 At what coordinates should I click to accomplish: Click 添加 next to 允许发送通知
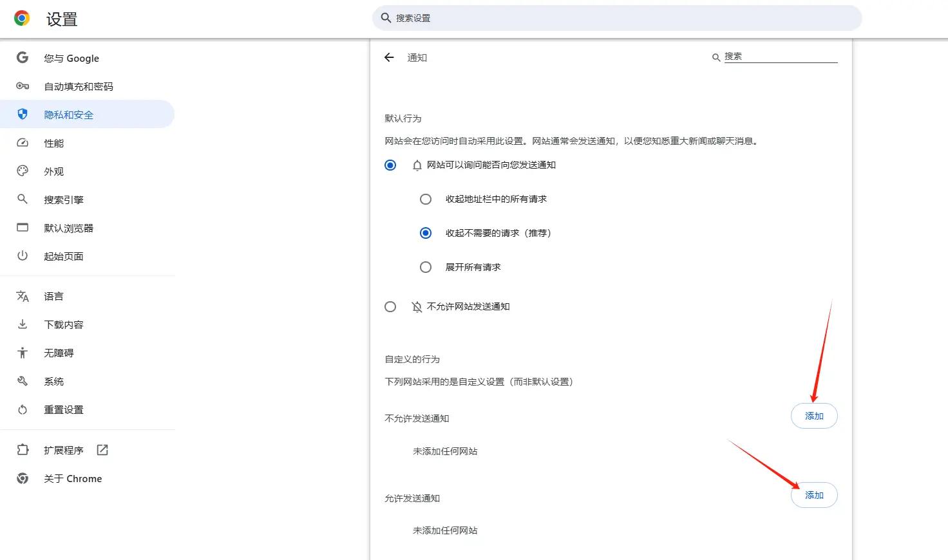click(814, 495)
